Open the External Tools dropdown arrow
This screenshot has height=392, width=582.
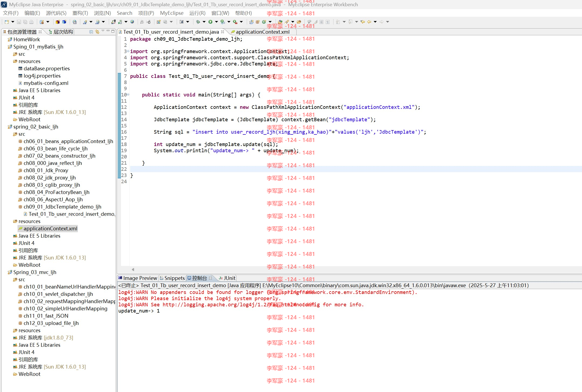(x=241, y=22)
